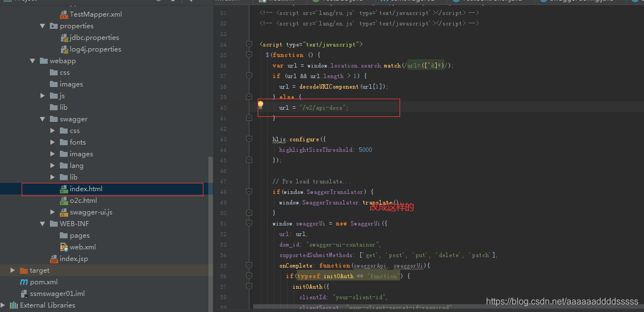644x312 pixels.
Task: Expand the js folder under webapp
Action: (42, 96)
